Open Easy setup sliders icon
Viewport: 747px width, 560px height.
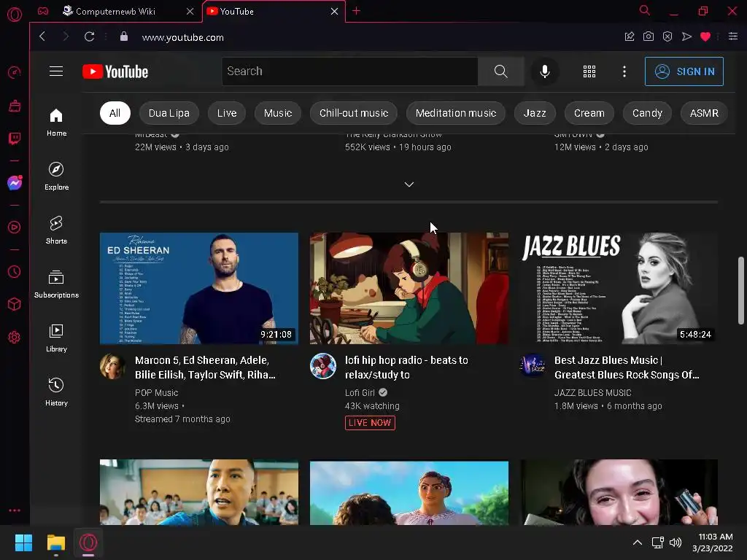(733, 36)
